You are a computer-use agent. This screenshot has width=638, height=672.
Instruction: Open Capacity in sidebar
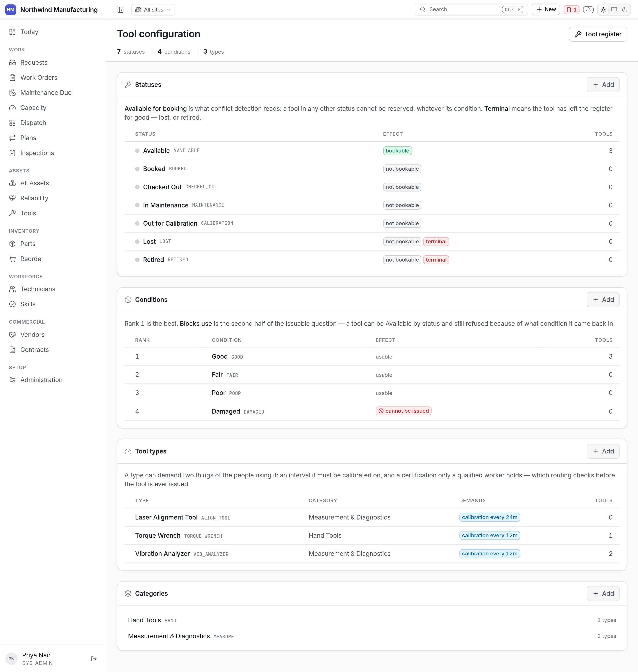(x=53, y=108)
